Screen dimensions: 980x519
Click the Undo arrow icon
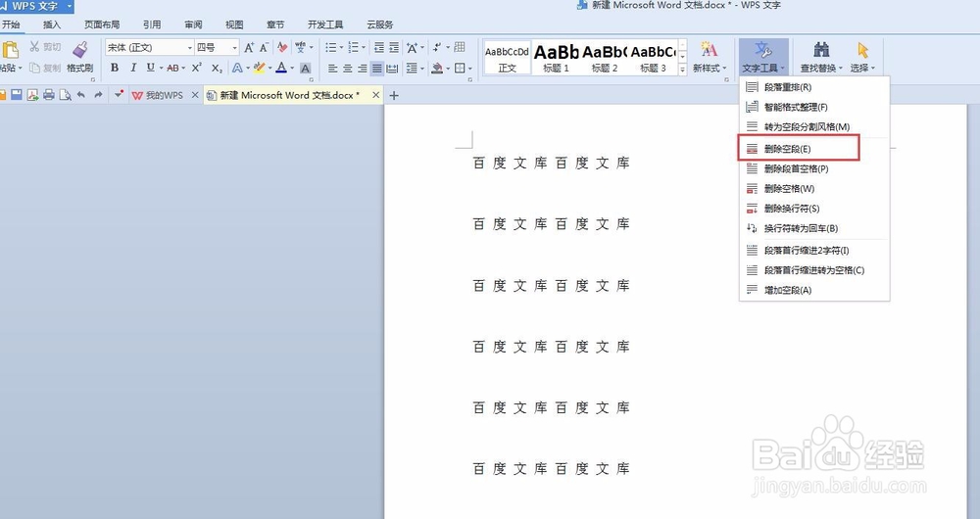80,95
